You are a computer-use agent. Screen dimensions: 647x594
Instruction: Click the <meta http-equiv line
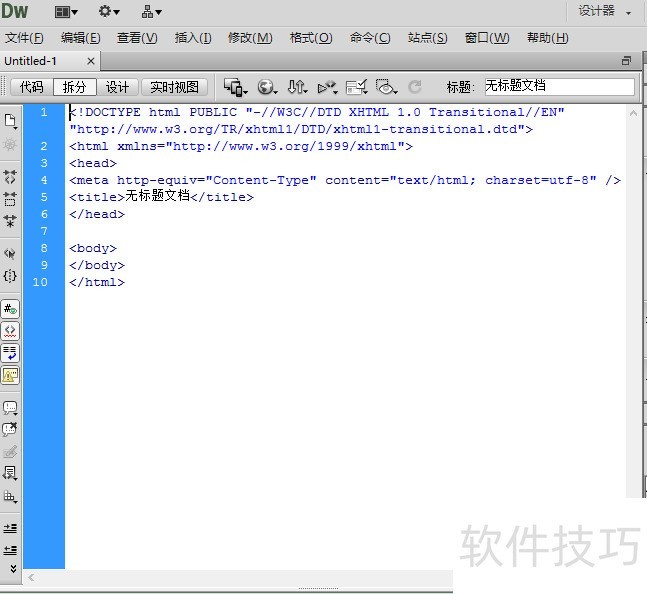coord(345,180)
